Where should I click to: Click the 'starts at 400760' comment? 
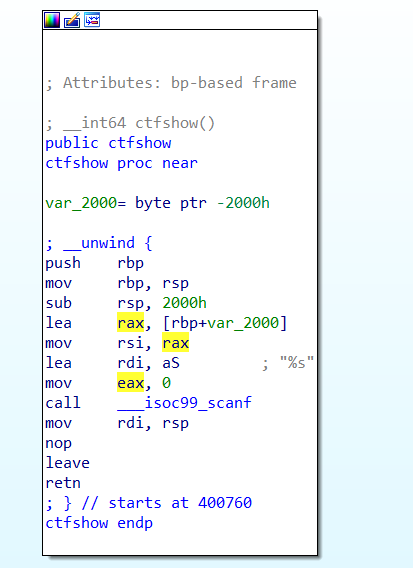[180, 503]
